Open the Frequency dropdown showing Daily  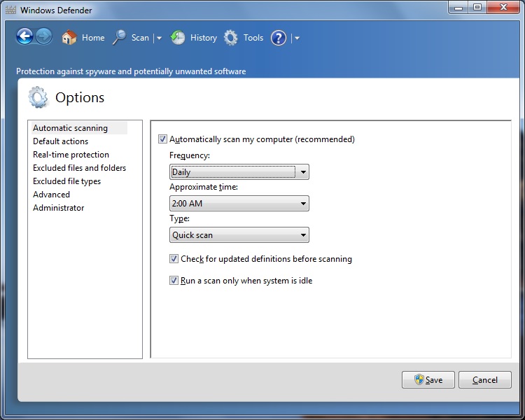click(239, 172)
